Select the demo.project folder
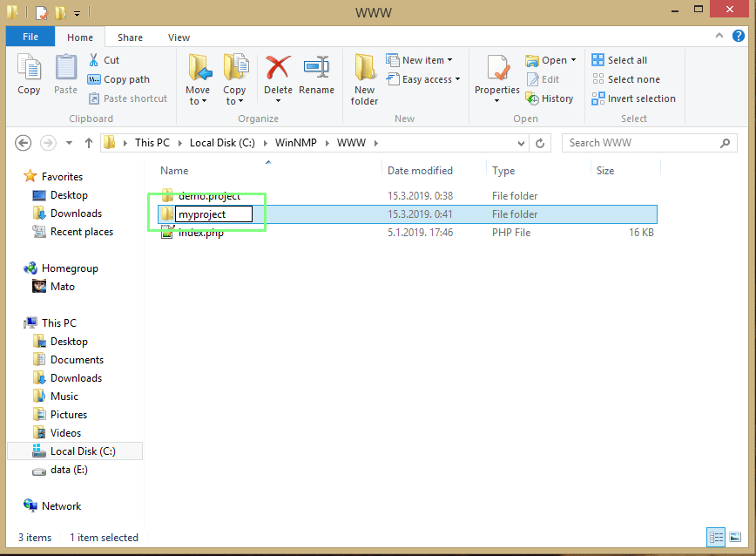 (209, 196)
